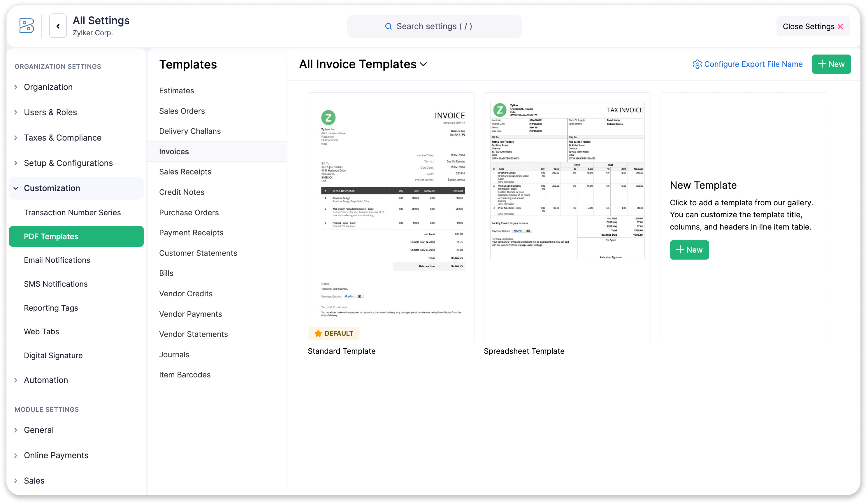Screen dimensions: 868x504
Task: Open Email Notifications settings
Action: pyautogui.click(x=57, y=260)
